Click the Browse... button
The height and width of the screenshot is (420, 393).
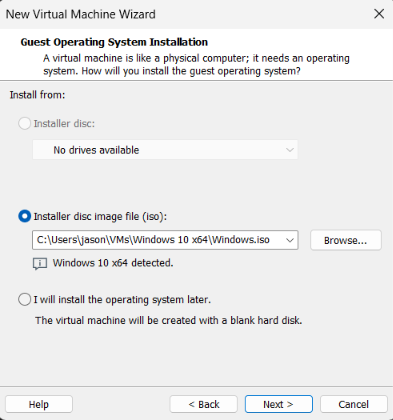346,240
